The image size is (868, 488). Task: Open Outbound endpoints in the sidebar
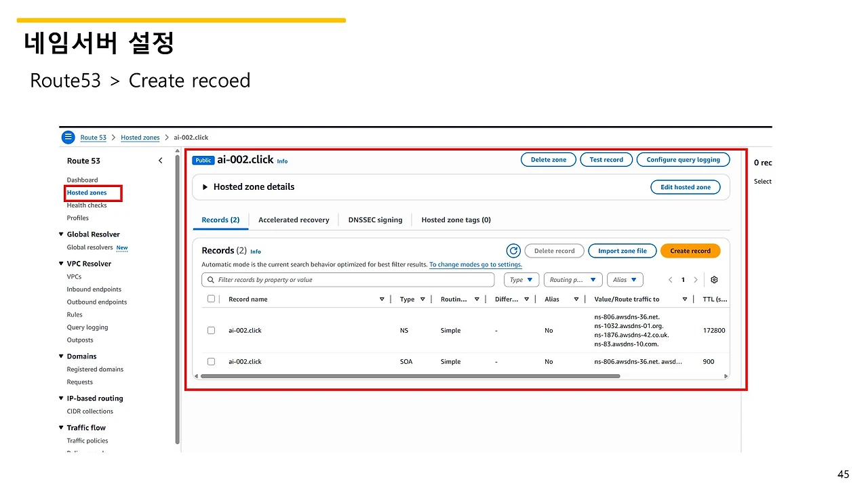click(97, 302)
